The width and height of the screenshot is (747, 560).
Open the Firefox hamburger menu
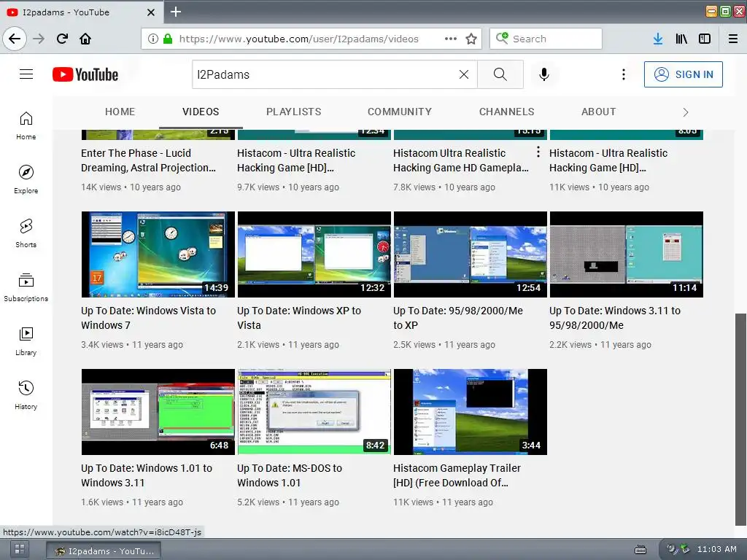733,39
